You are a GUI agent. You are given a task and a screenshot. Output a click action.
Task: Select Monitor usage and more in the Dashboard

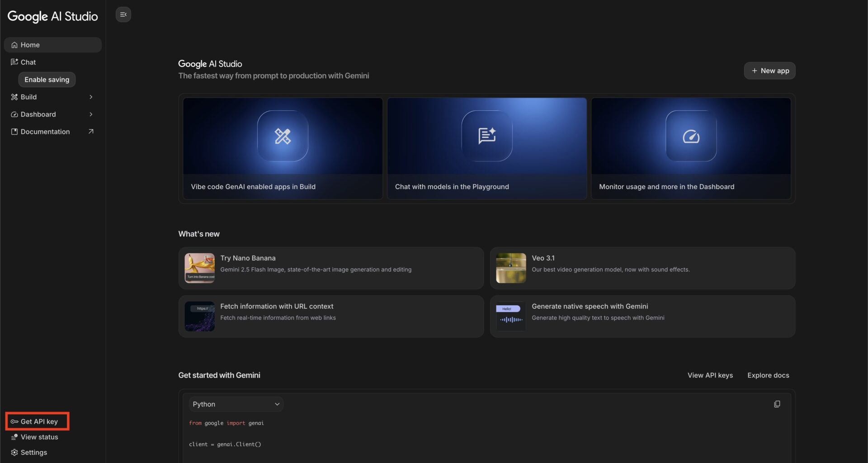tap(690, 148)
